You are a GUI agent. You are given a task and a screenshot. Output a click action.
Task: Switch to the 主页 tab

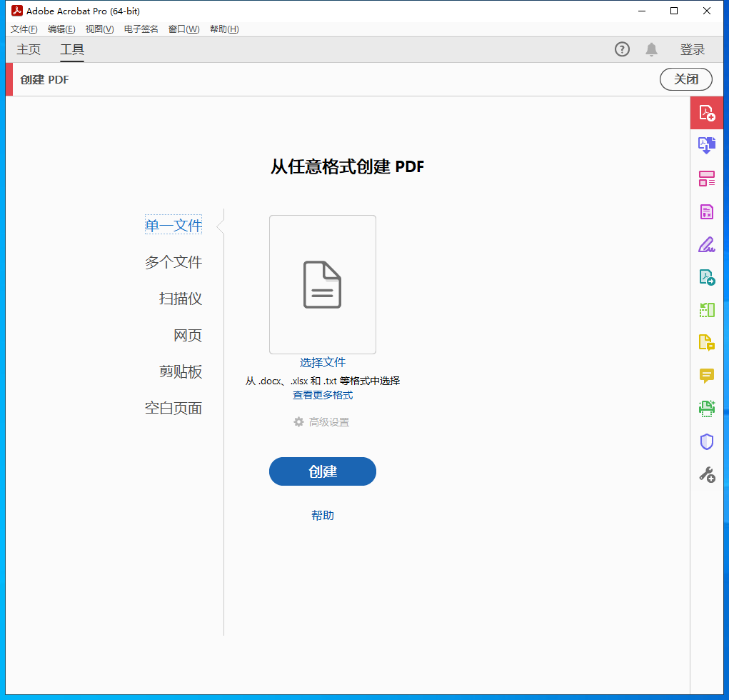click(x=29, y=49)
